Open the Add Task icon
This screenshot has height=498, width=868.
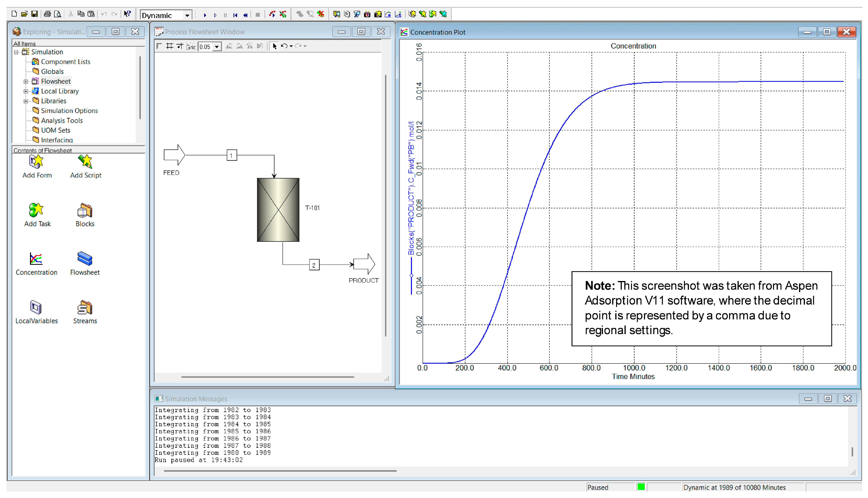(x=36, y=210)
